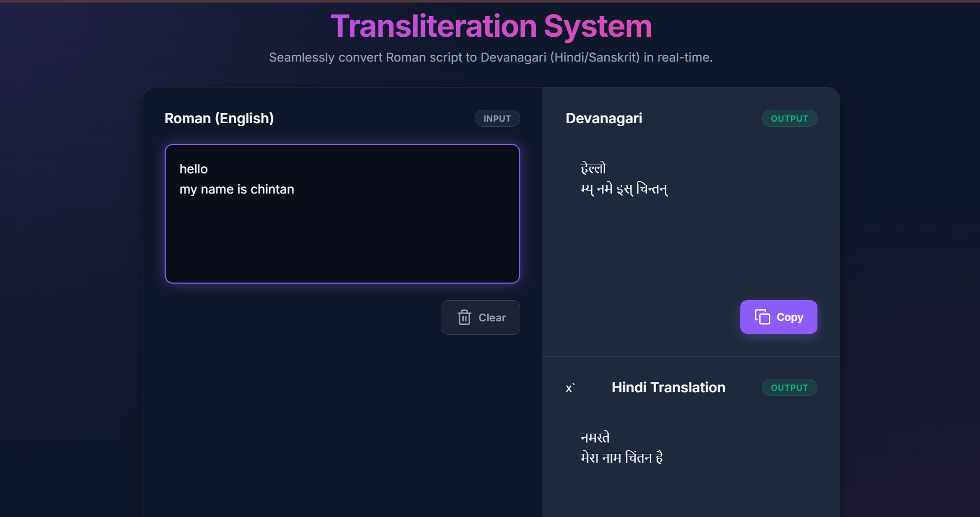
Task: Click the OUTPUT badge beside Hindi Translation
Action: click(x=789, y=387)
